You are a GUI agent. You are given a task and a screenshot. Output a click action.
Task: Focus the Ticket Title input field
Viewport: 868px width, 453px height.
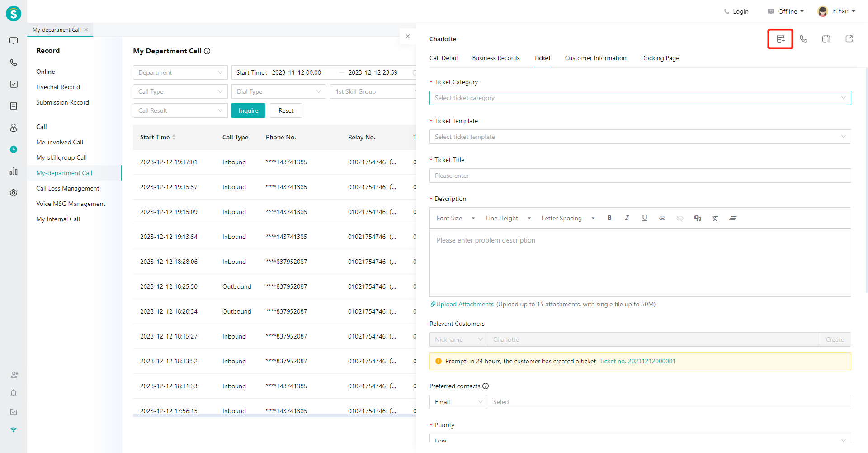coord(640,176)
